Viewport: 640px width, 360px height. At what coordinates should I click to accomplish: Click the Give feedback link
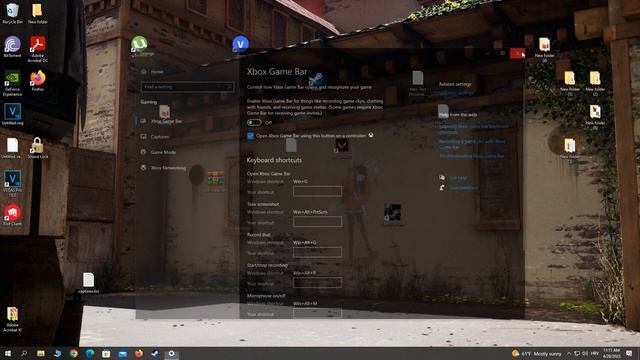click(464, 188)
